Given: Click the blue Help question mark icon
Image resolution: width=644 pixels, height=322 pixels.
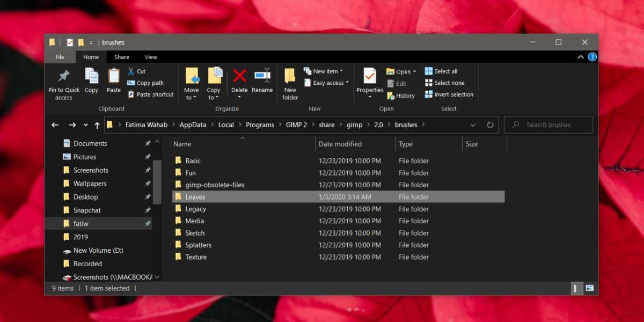Looking at the screenshot, I should [592, 57].
